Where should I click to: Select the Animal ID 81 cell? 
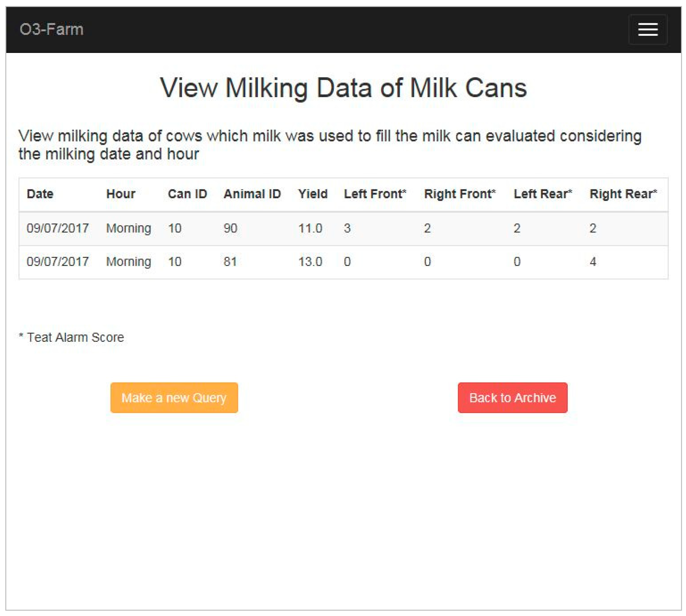(x=230, y=262)
